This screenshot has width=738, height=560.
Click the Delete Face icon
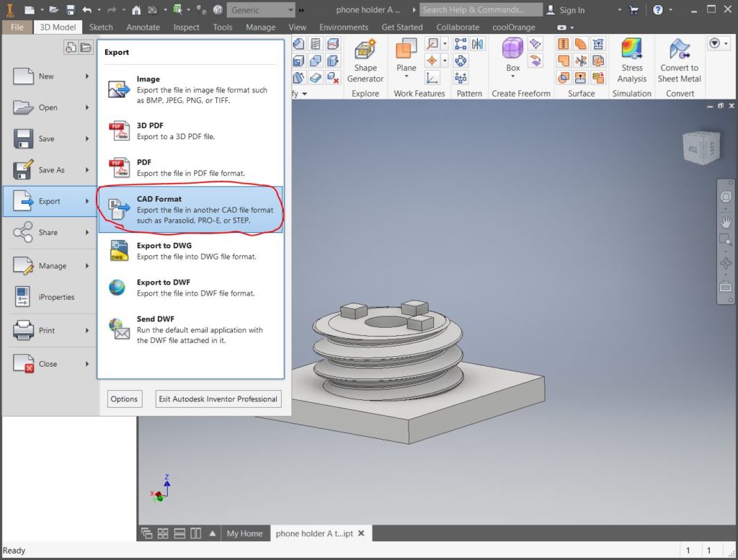[x=333, y=78]
